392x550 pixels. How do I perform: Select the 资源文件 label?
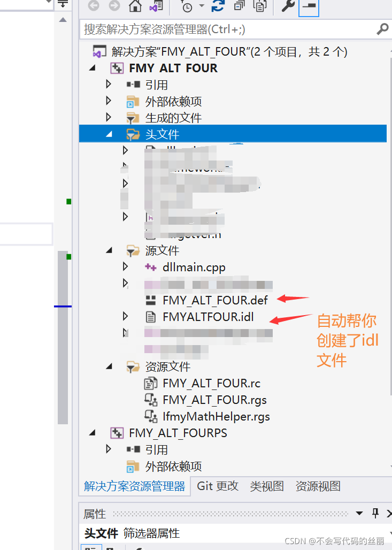point(168,367)
